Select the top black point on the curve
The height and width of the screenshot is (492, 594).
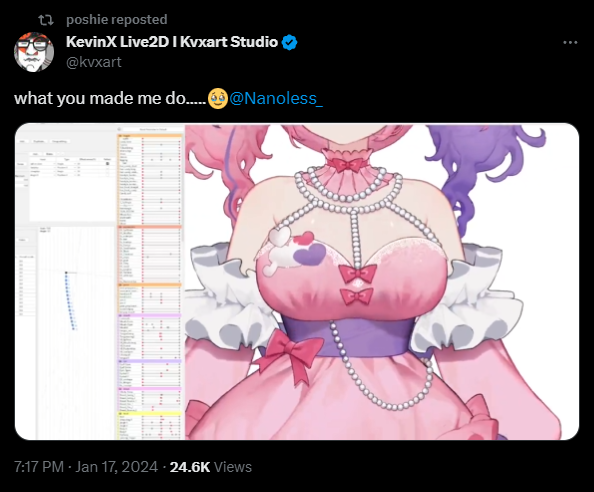pyautogui.click(x=66, y=272)
